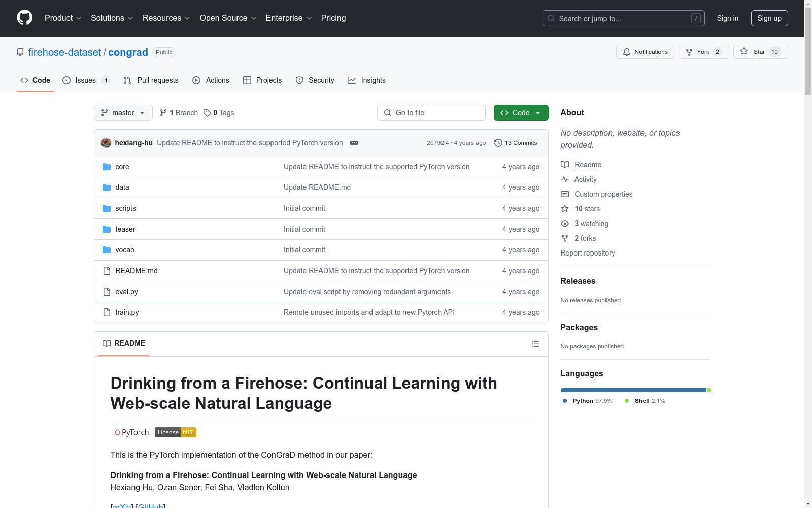Click the repository icon before firehose-dataset
This screenshot has height=508, width=812.
[20, 52]
